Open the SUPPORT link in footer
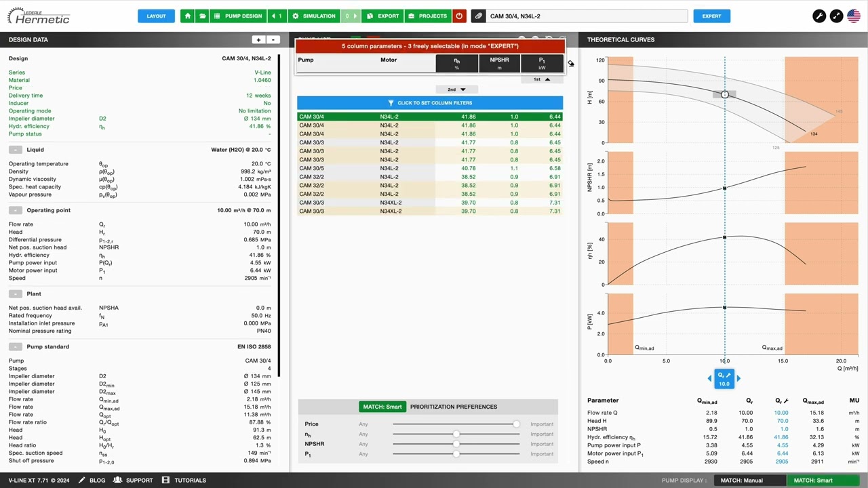Screen dimensions: 868x488 pyautogui.click(x=133, y=481)
